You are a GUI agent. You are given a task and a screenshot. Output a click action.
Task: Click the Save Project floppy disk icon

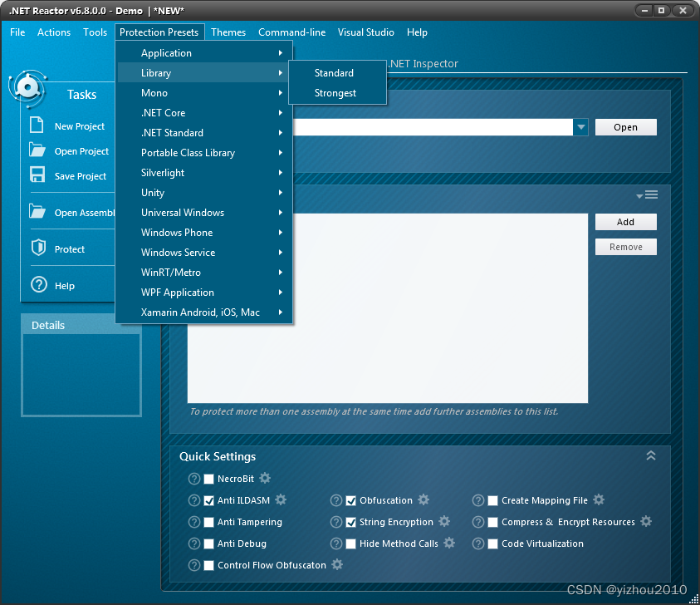click(x=37, y=175)
